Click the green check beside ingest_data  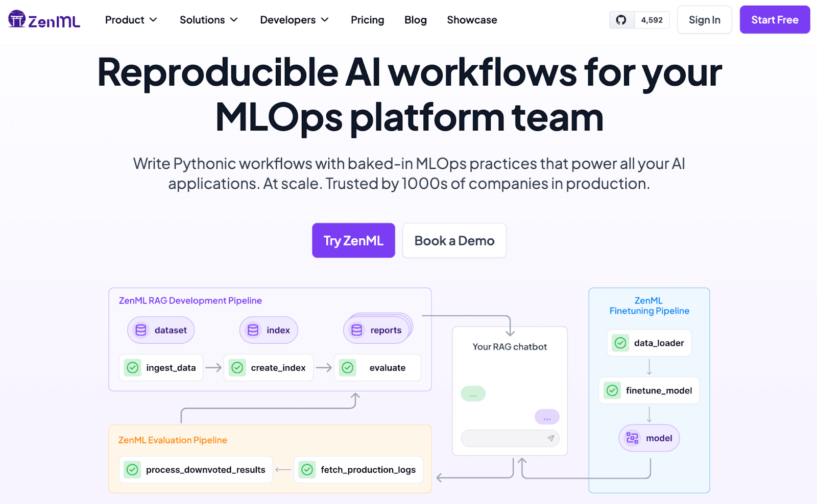pos(133,368)
